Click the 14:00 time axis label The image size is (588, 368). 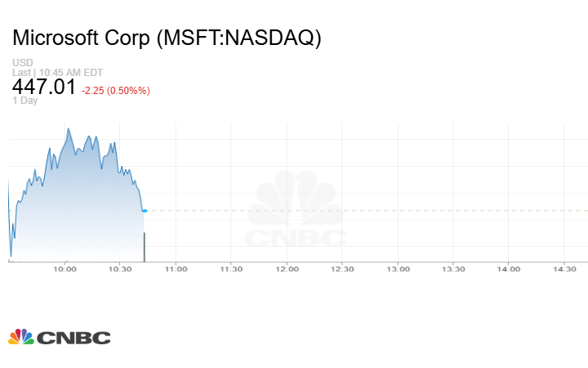point(509,268)
